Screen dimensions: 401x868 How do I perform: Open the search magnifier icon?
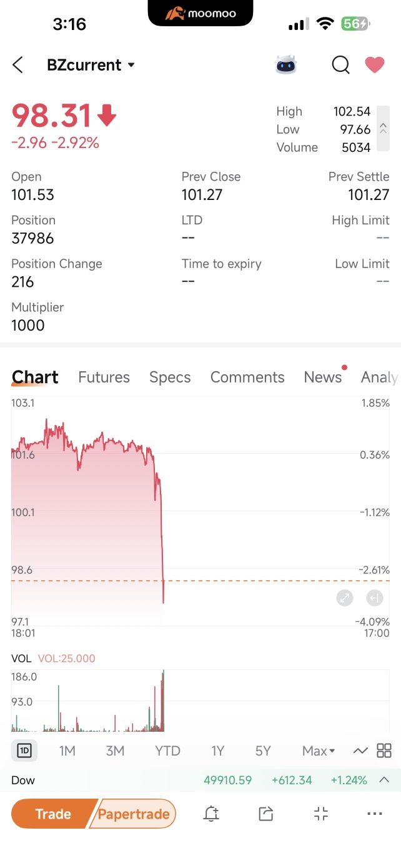point(340,65)
